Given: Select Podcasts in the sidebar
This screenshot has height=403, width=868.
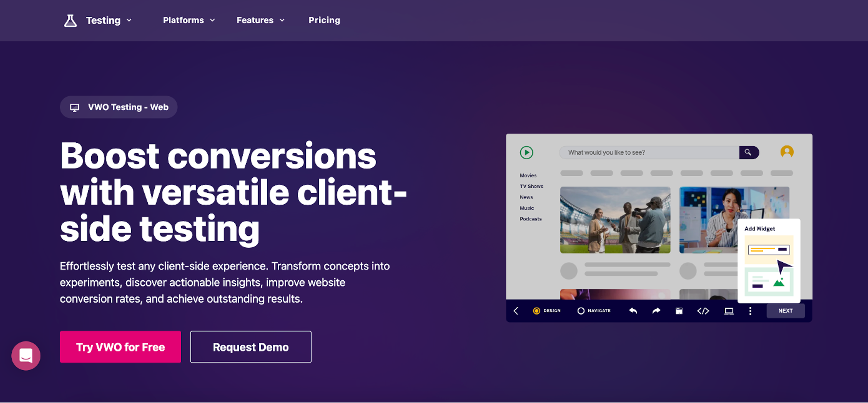Looking at the screenshot, I should pyautogui.click(x=531, y=219).
